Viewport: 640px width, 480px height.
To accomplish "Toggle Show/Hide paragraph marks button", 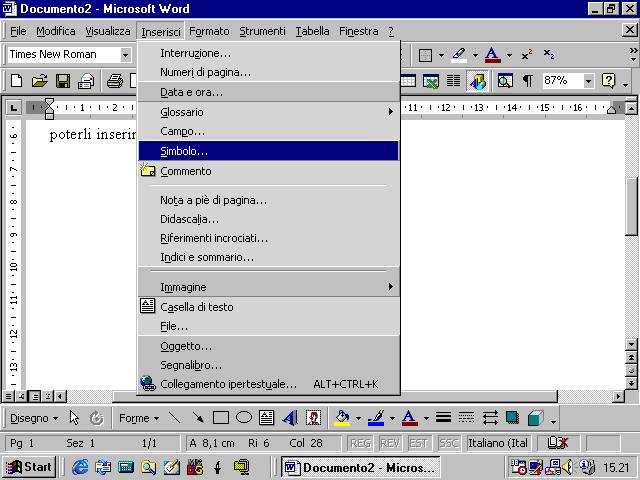I will coord(528,80).
